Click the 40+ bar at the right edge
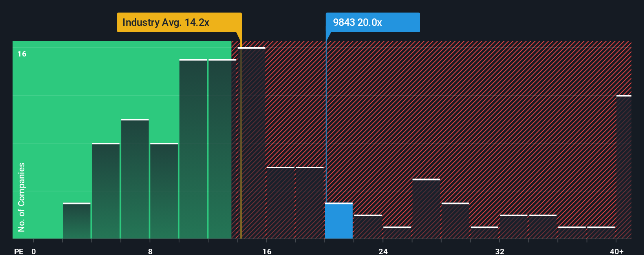 coord(624,167)
